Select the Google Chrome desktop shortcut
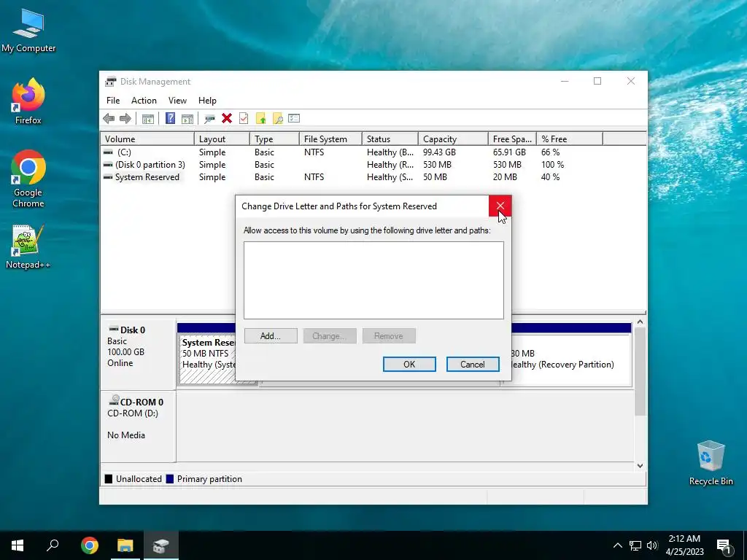Image resolution: width=747 pixels, height=560 pixels. (x=28, y=179)
